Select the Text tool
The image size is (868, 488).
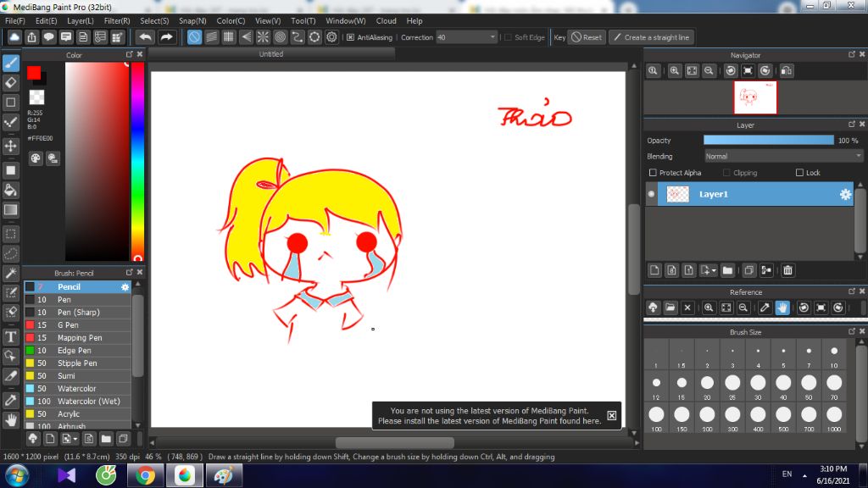tap(11, 336)
